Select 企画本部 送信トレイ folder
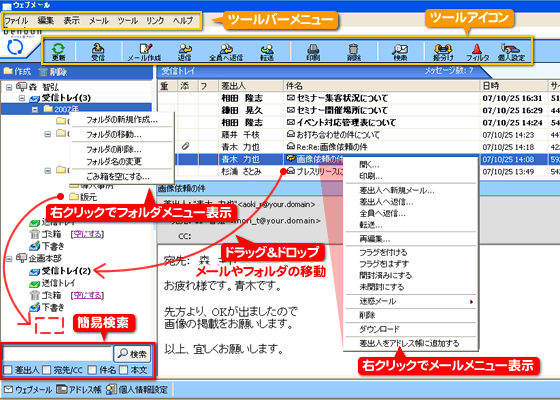560x400 pixels. (53, 283)
